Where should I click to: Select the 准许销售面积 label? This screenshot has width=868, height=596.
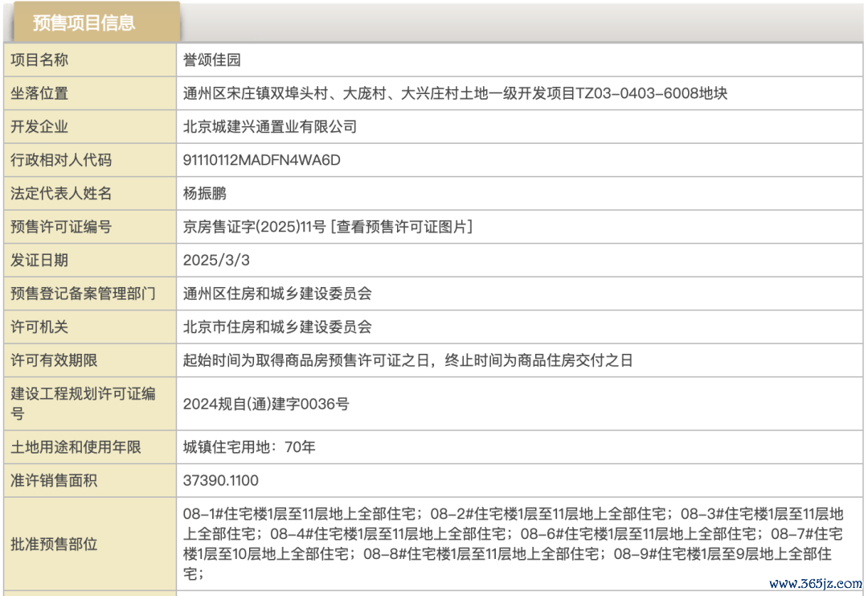click(x=54, y=480)
